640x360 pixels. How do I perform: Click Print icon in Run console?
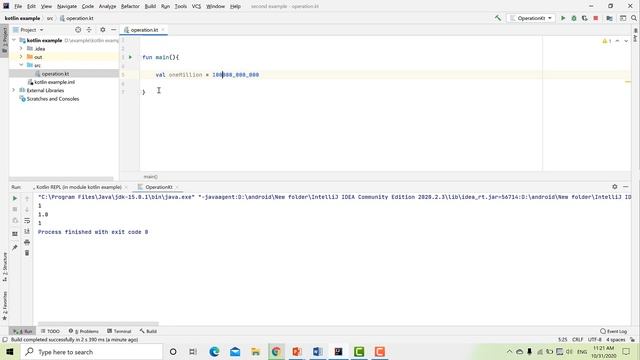tap(27, 242)
